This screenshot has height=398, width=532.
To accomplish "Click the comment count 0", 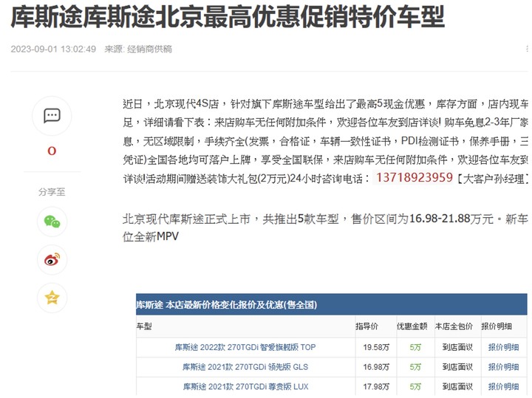I will click(x=52, y=151).
